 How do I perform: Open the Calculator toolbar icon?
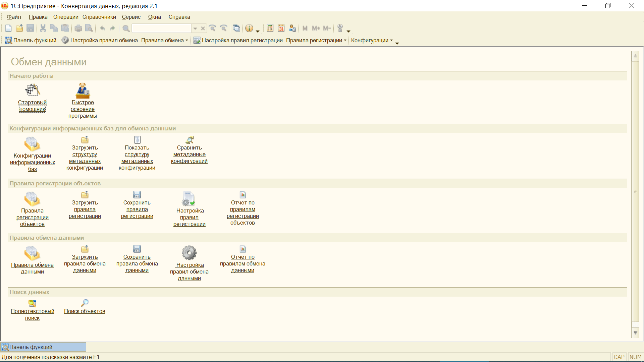(270, 28)
